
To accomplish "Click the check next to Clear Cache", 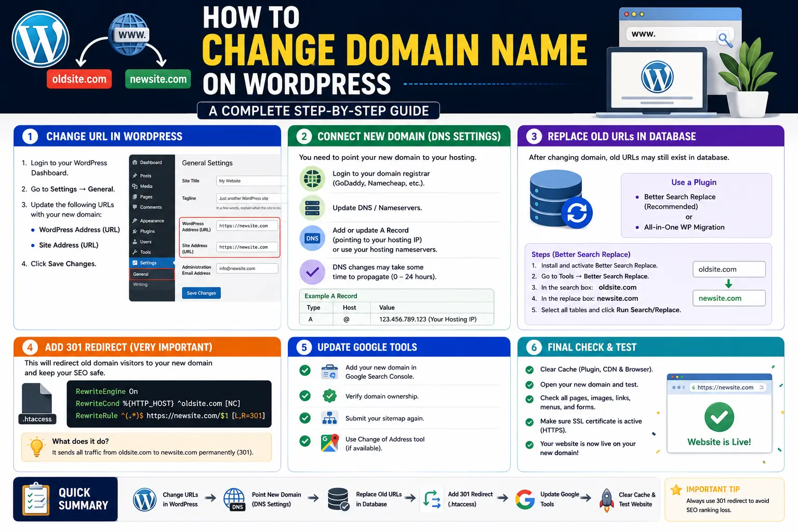I will (x=529, y=370).
